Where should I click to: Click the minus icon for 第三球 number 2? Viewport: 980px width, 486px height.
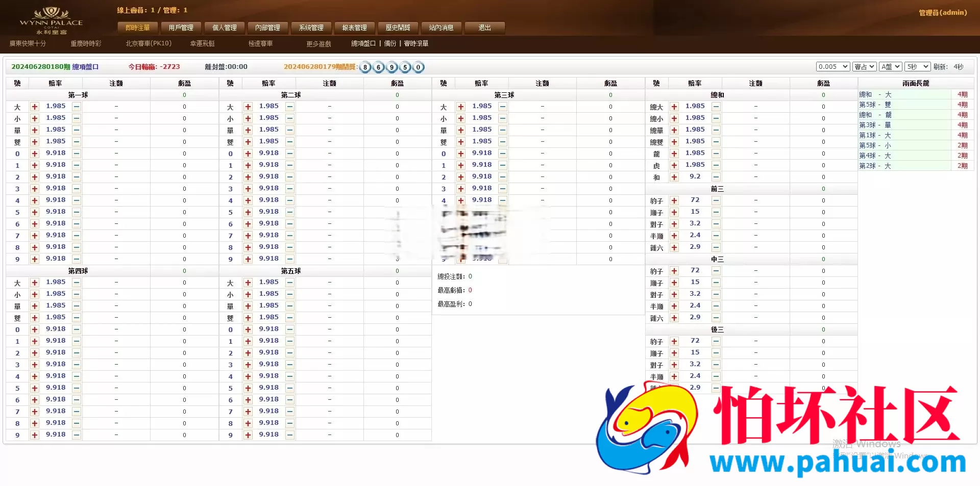503,177
